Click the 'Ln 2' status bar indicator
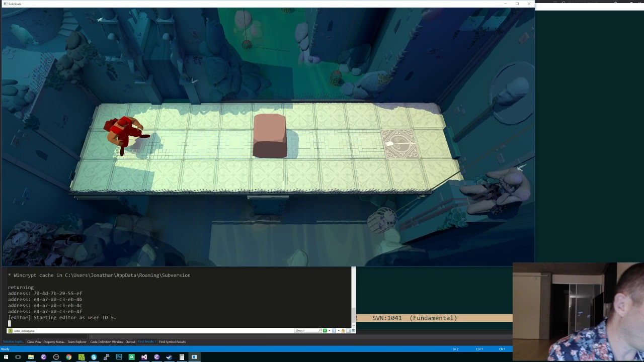Screen dimensions: 644x362 [x=455, y=349]
